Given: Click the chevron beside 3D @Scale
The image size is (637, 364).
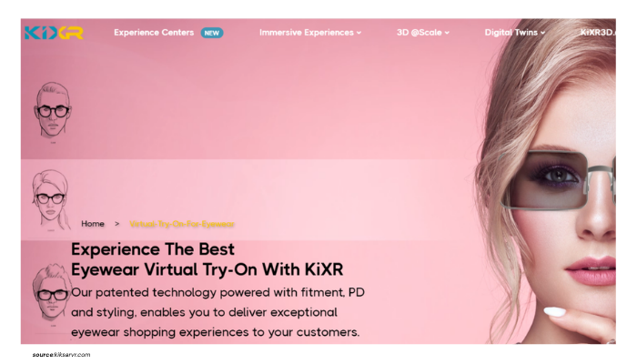Looking at the screenshot, I should [x=447, y=33].
